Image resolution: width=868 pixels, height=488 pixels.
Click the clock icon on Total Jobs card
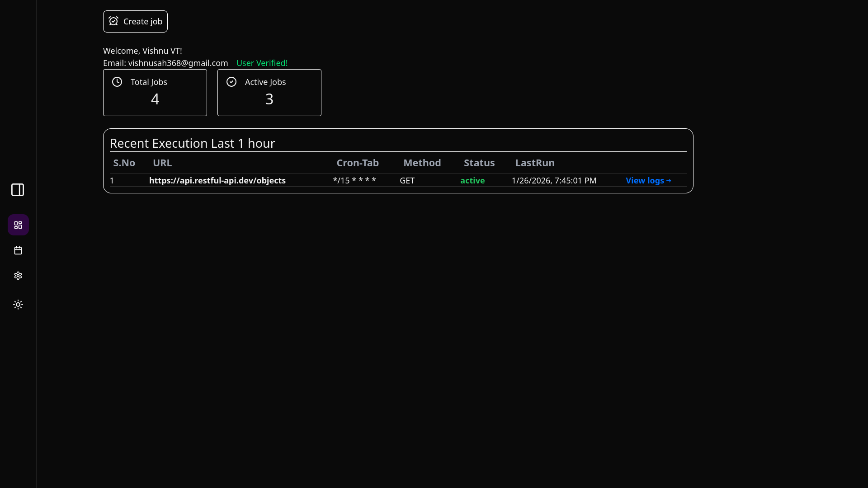pos(117,82)
